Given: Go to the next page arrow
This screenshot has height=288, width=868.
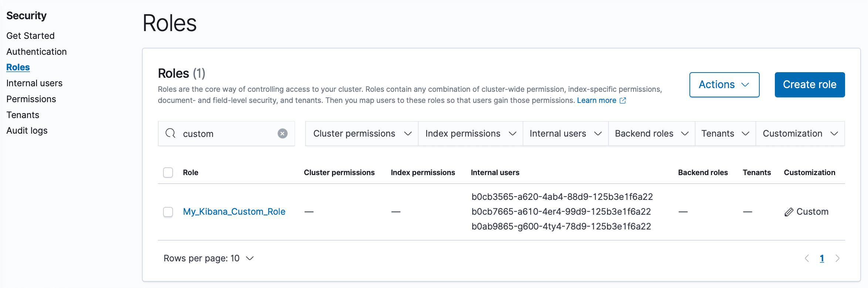Looking at the screenshot, I should click(837, 258).
